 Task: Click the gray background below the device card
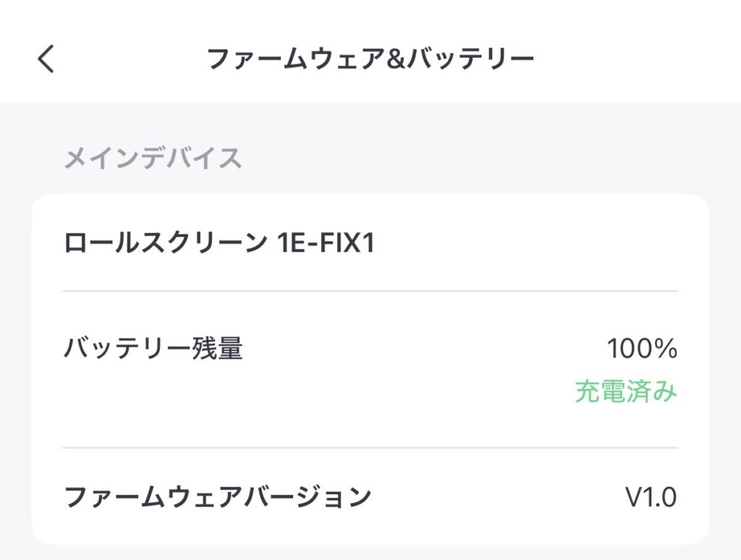pos(370,553)
